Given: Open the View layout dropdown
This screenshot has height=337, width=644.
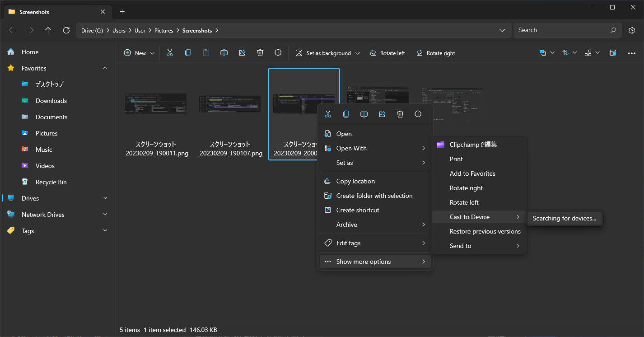Looking at the screenshot, I should (592, 53).
